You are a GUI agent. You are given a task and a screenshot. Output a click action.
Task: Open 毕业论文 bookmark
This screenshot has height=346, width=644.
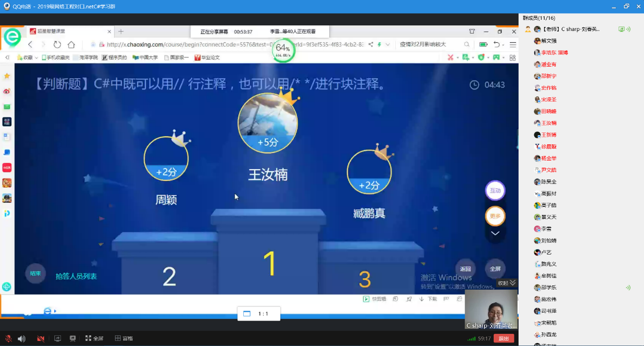207,57
